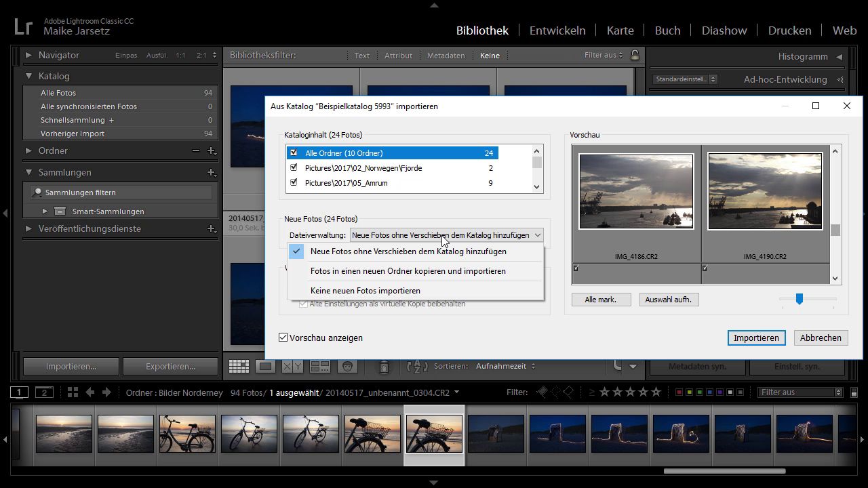Filter by flagged status icon
Image resolution: width=868 pixels, height=488 pixels.
tap(542, 392)
